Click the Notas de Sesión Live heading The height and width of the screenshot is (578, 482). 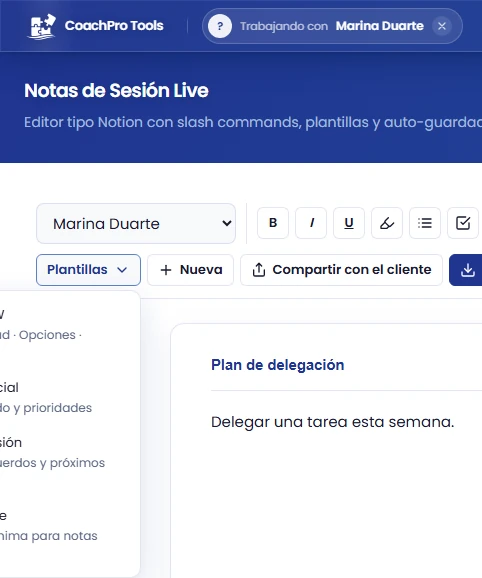[x=116, y=91]
